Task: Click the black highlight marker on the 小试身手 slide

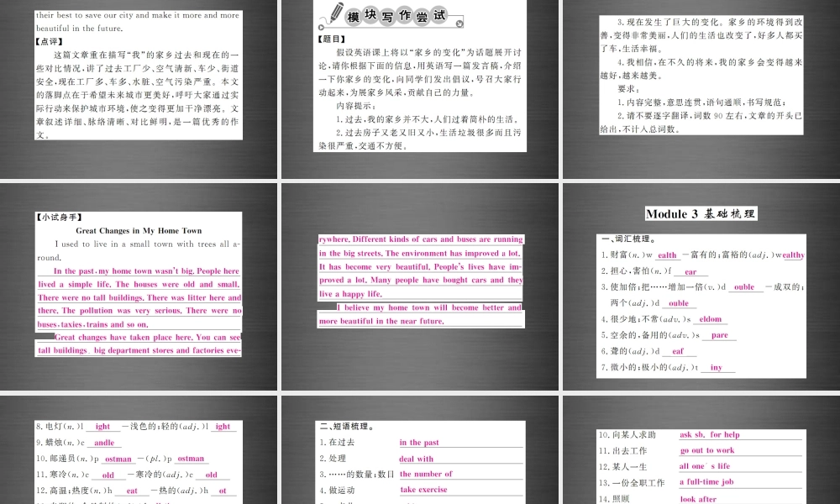Action: point(46,337)
